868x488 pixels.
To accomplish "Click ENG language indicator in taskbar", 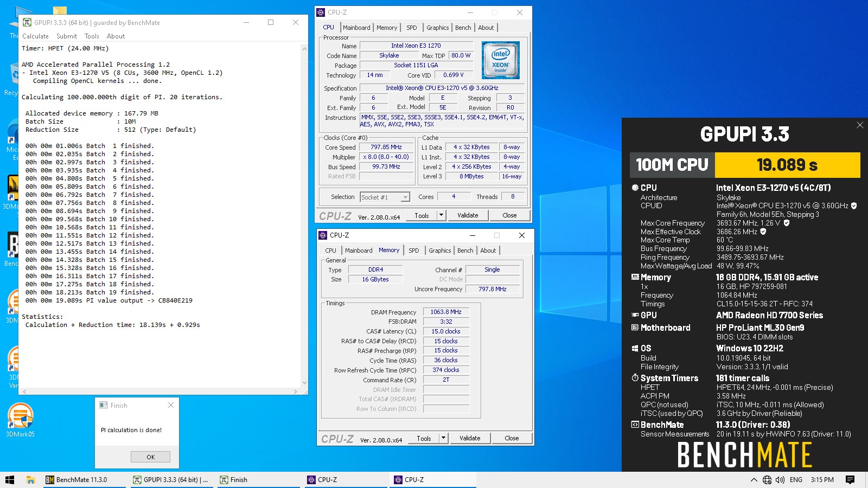I will (x=796, y=480).
